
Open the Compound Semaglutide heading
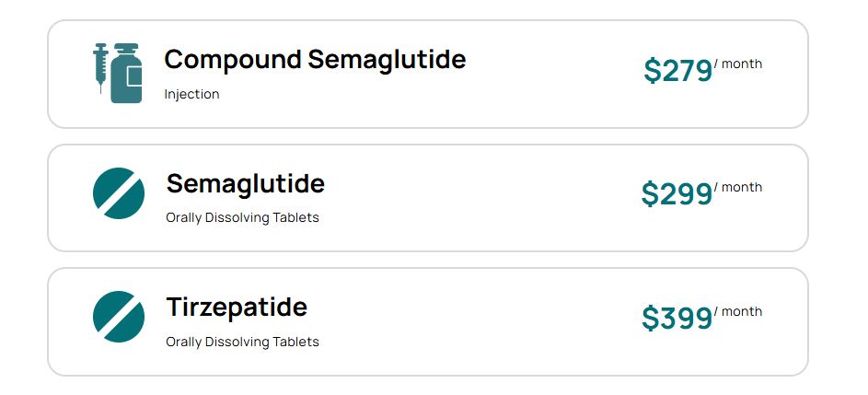(315, 60)
